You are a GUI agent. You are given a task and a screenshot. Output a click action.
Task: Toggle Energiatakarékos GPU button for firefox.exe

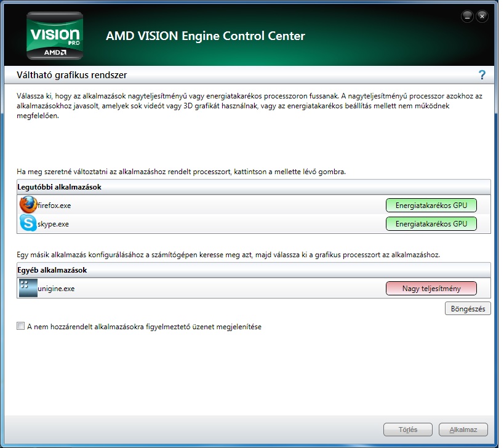coord(431,206)
